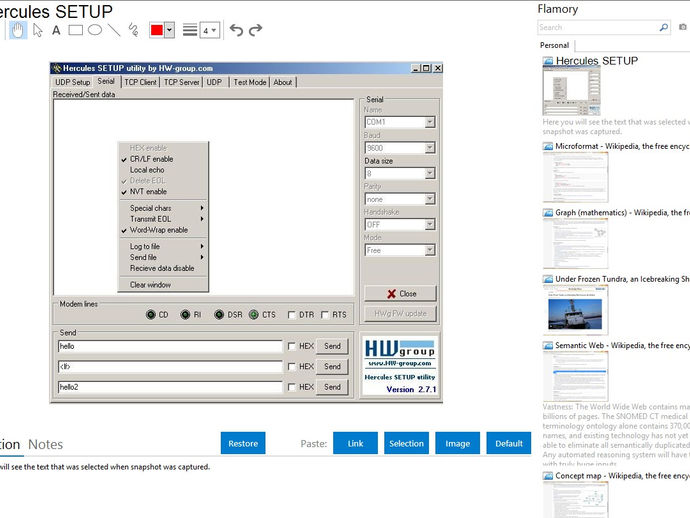Toggle the RTS checkbox
This screenshot has height=518, width=690.
click(x=325, y=315)
